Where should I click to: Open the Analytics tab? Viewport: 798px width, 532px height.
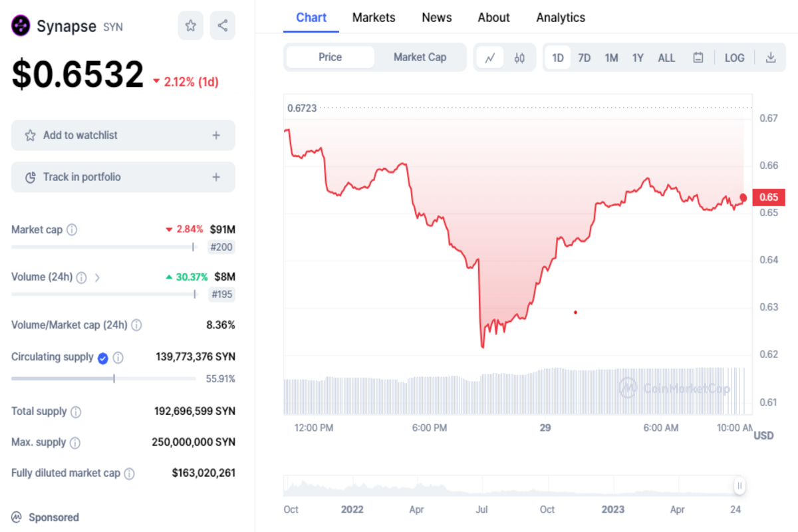(561, 17)
